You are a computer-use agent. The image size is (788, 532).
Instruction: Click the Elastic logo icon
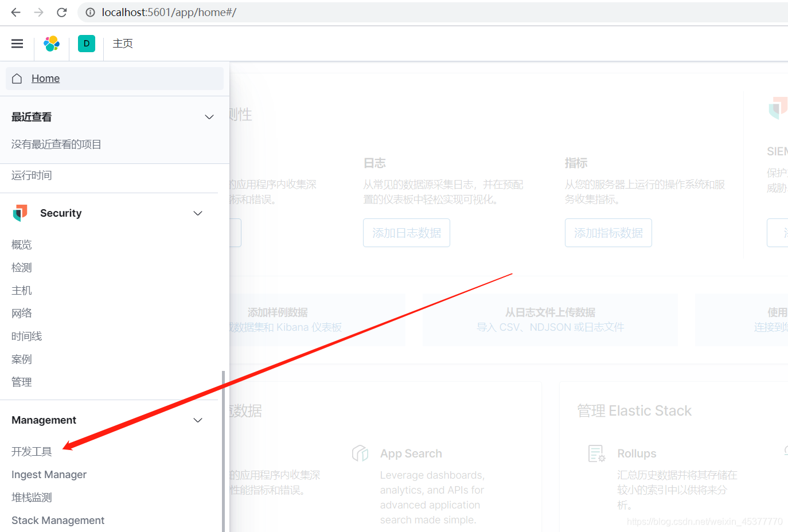[x=52, y=44]
